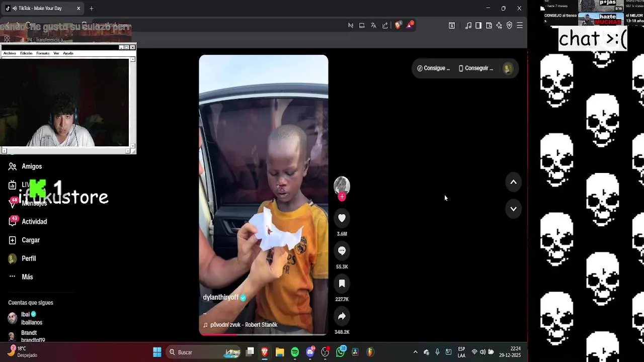Open WhatsApp from taskbar
This screenshot has height=362, width=644.
click(x=341, y=352)
